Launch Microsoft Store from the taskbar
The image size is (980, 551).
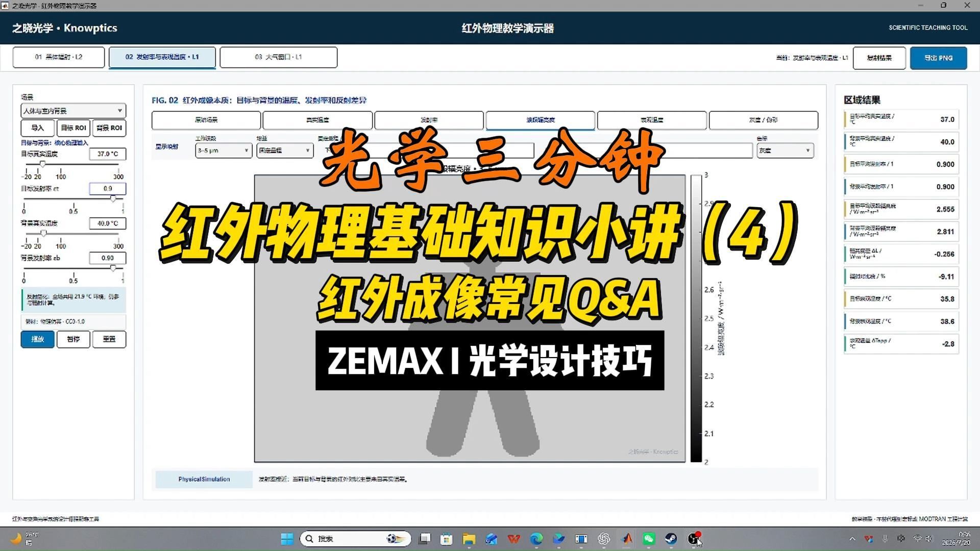(447, 539)
